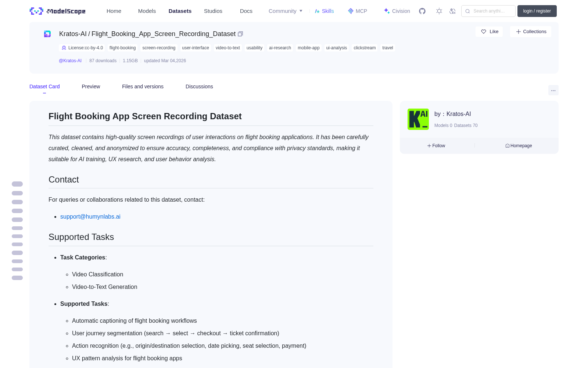Click the Civision sparkle icon

387,11
